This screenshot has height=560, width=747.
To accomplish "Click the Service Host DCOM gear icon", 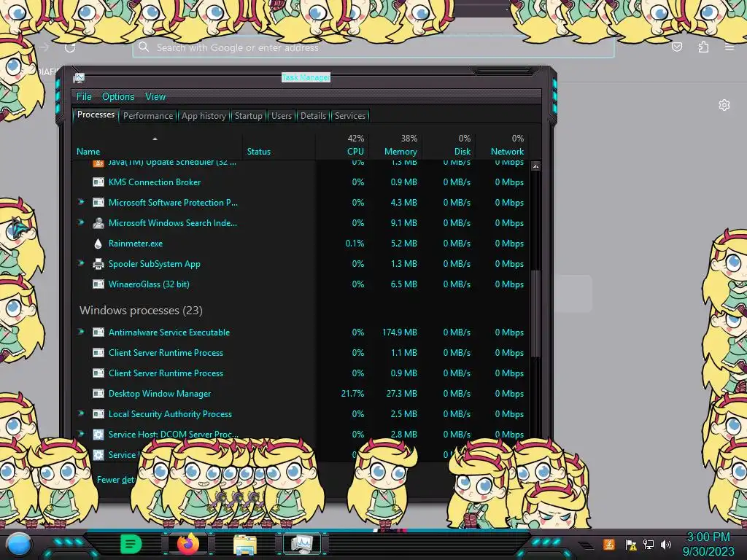I will 98,435.
